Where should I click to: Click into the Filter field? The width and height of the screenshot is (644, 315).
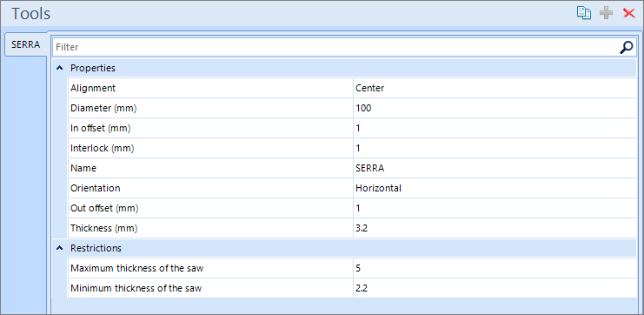tap(335, 47)
